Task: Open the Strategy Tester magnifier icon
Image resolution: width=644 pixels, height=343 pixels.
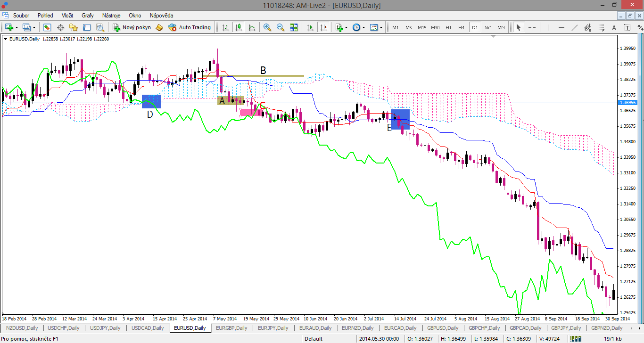Action: click(x=100, y=27)
